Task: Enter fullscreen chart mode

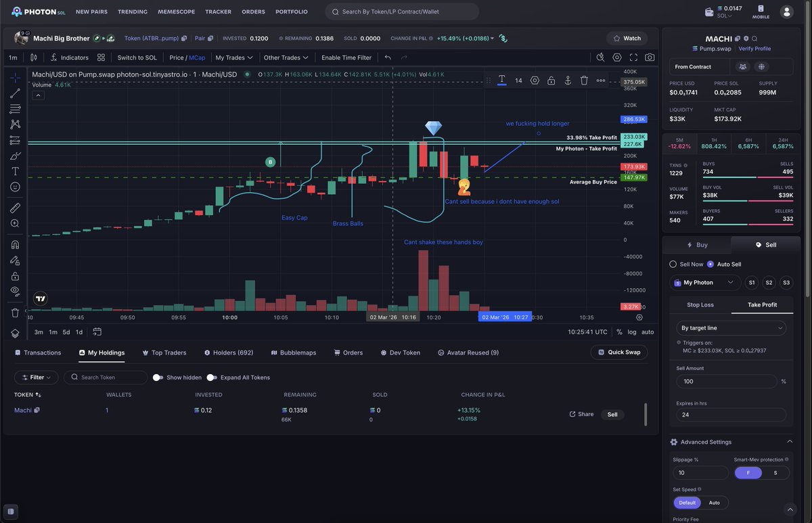Action: coord(634,58)
